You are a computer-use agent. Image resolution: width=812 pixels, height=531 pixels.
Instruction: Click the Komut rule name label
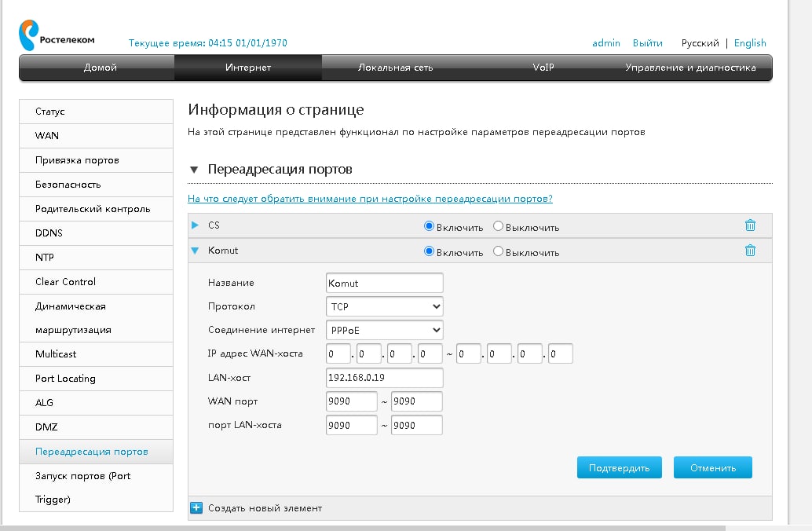[223, 251]
